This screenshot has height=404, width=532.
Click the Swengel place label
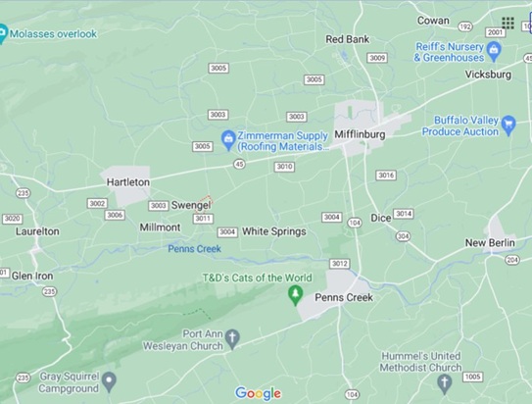click(191, 205)
